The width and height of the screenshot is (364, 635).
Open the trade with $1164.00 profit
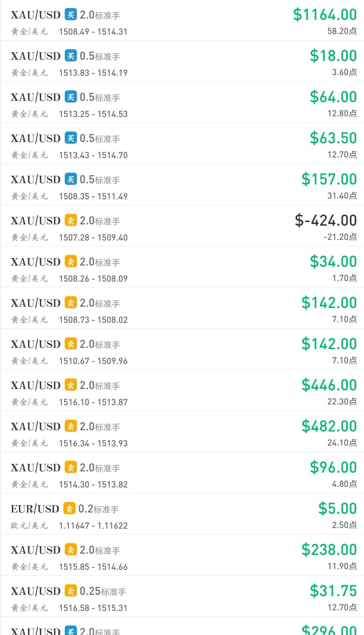[182, 20]
